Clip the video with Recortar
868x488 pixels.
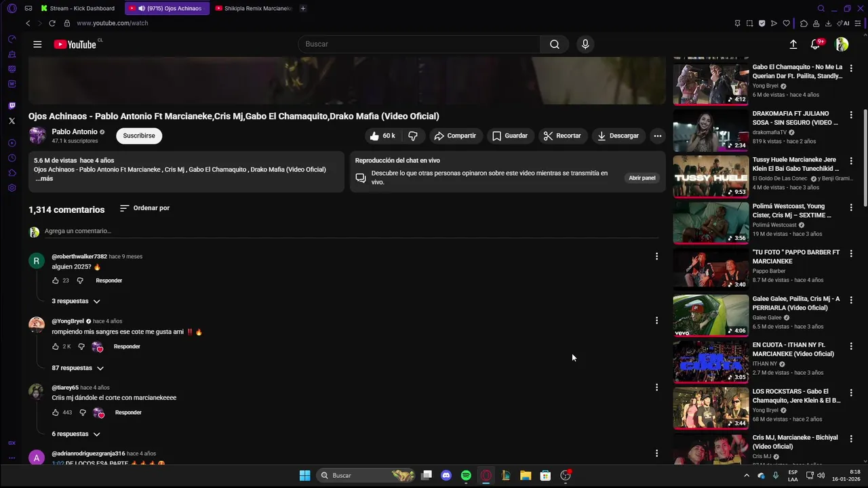562,136
